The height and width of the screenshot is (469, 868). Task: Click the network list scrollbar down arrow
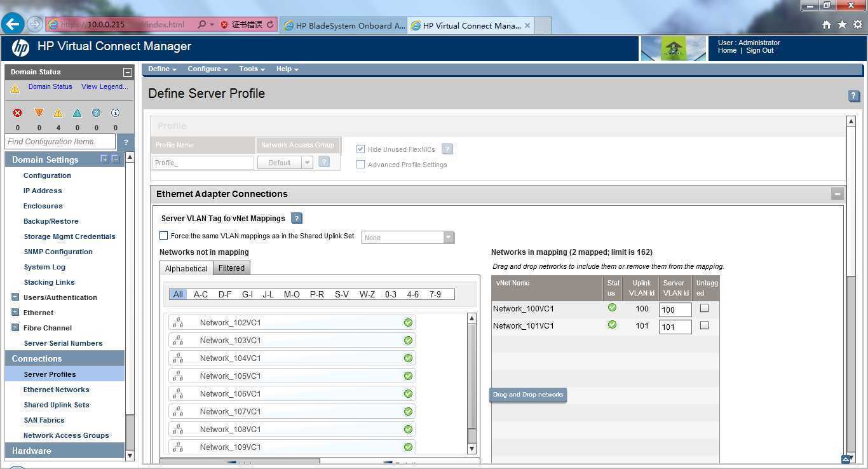[x=471, y=449]
